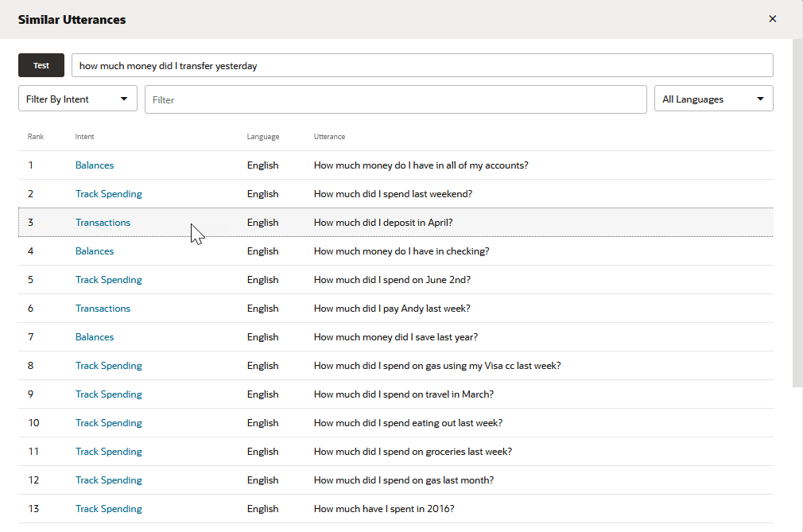Click the Rank column header
Screen dimensions: 803x532
click(x=36, y=137)
